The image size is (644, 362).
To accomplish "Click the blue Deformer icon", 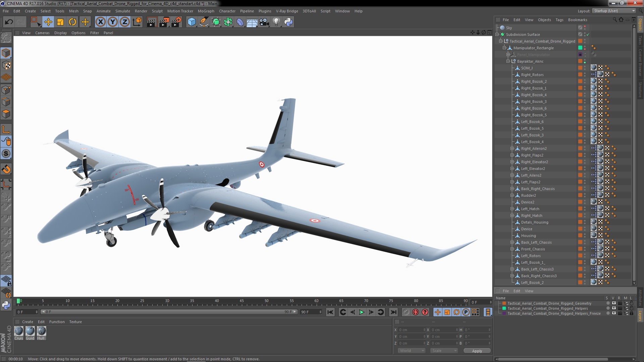I will coord(240,22).
